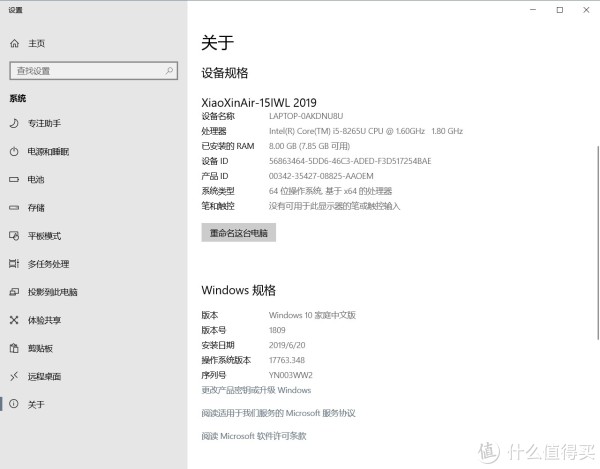The height and width of the screenshot is (469, 600).
Task: Click the Multitasking icon
Action: coord(14,264)
